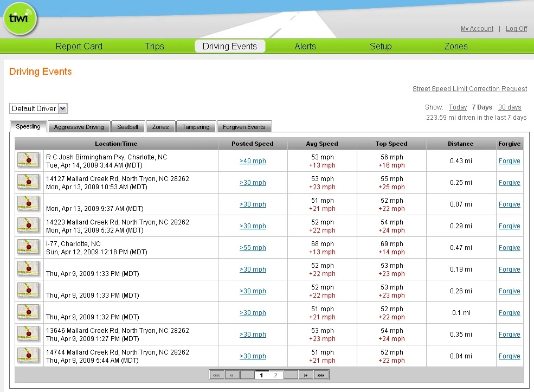Select the 0.43 mi distance cell

(461, 160)
